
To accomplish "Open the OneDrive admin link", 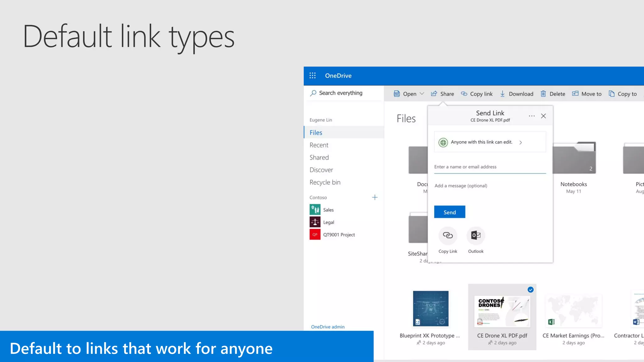I will [x=328, y=327].
